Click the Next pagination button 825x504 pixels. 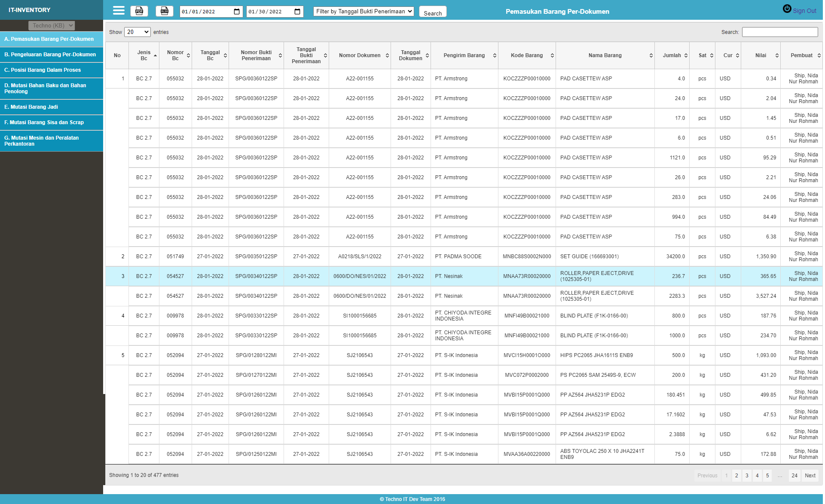[810, 476]
